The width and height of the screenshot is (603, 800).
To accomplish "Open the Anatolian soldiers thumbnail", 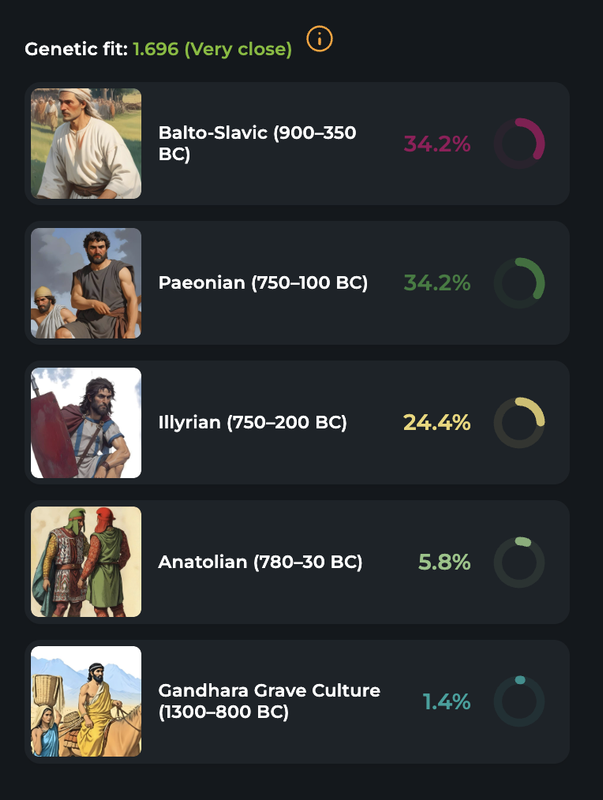I will [x=86, y=562].
